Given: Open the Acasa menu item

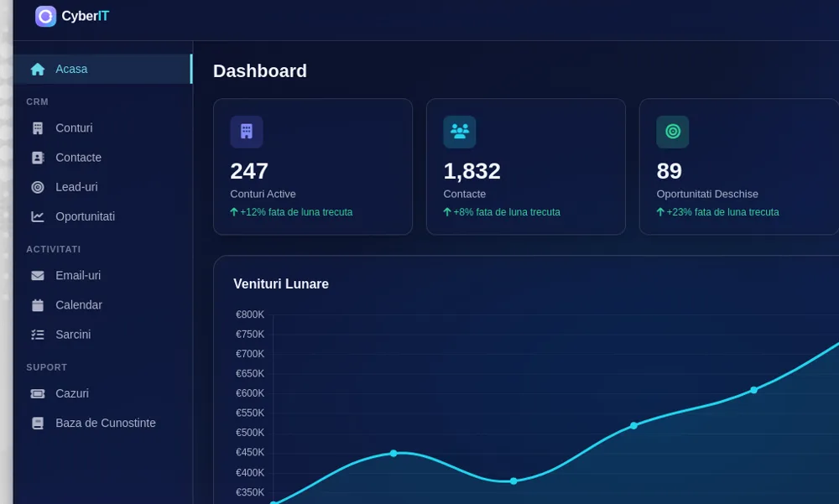Looking at the screenshot, I should tap(102, 69).
